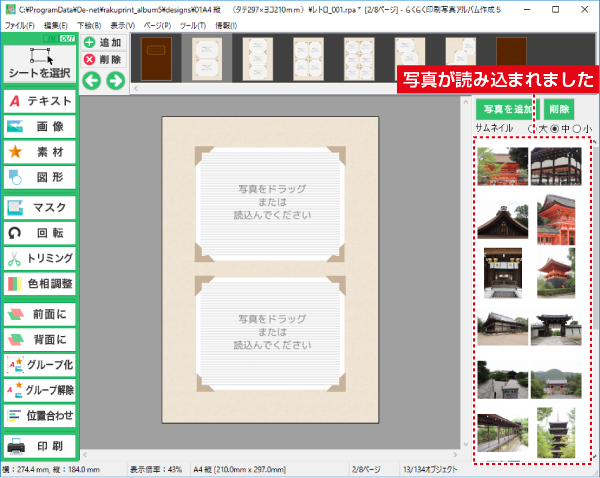This screenshot has width=600, height=478.
Task: Toggle the IN/OUT panel switch
Action: point(59,38)
